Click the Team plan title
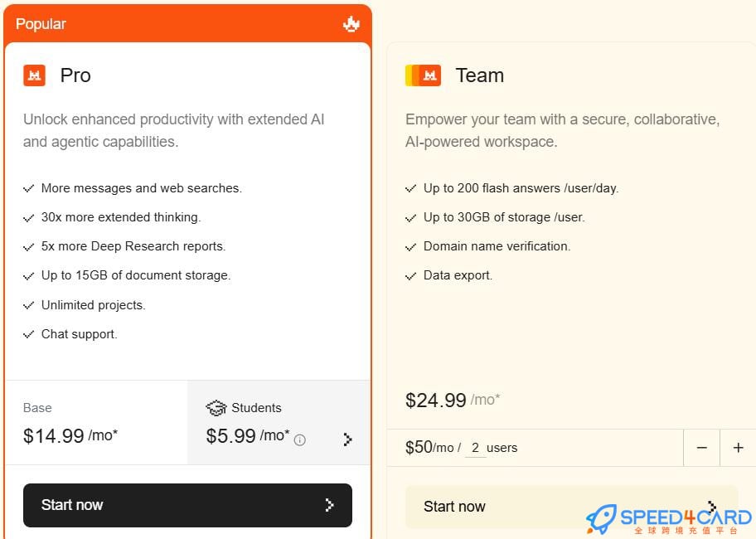This screenshot has height=539, width=756. click(479, 75)
